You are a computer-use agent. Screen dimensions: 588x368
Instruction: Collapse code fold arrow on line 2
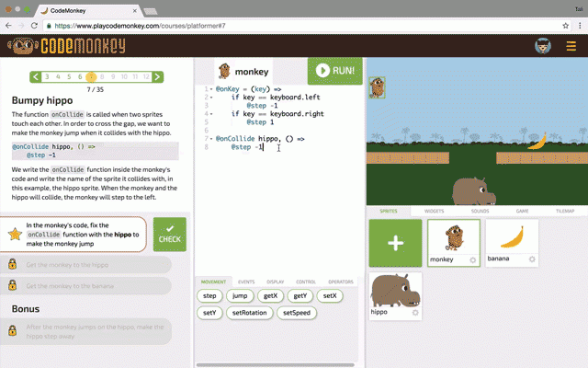coord(211,98)
